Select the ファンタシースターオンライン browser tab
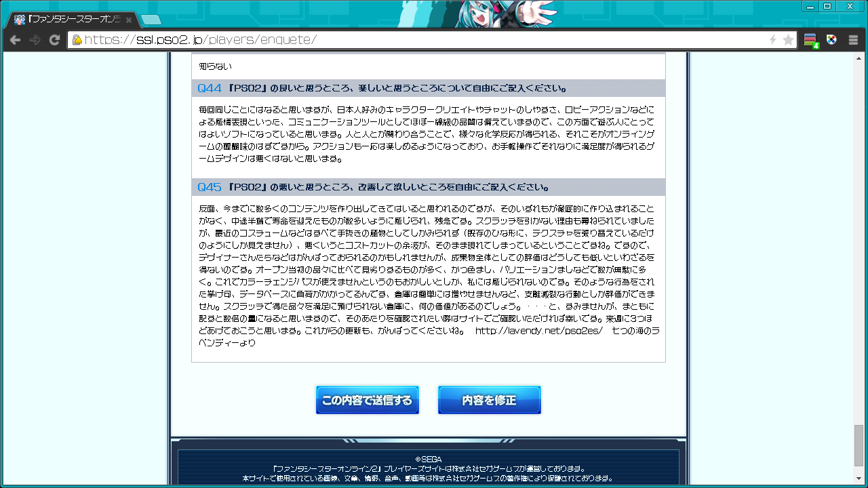Image resolution: width=868 pixels, height=488 pixels. pyautogui.click(x=72, y=20)
